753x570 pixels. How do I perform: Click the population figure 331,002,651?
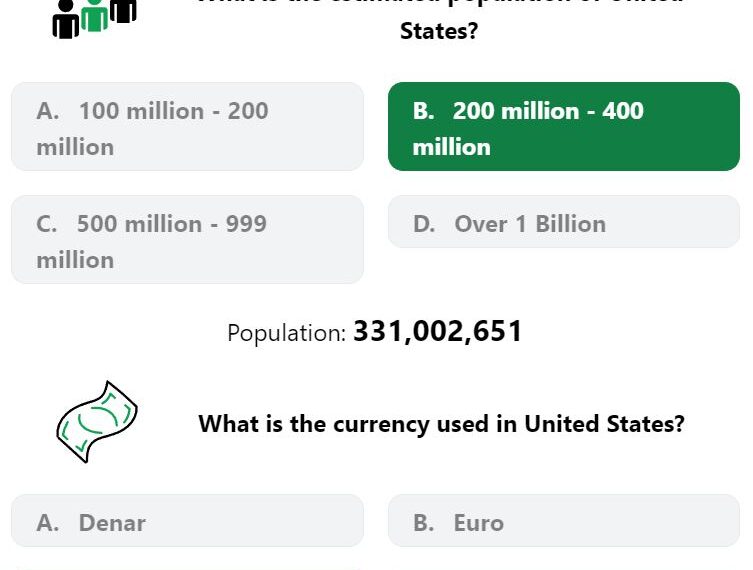point(437,332)
